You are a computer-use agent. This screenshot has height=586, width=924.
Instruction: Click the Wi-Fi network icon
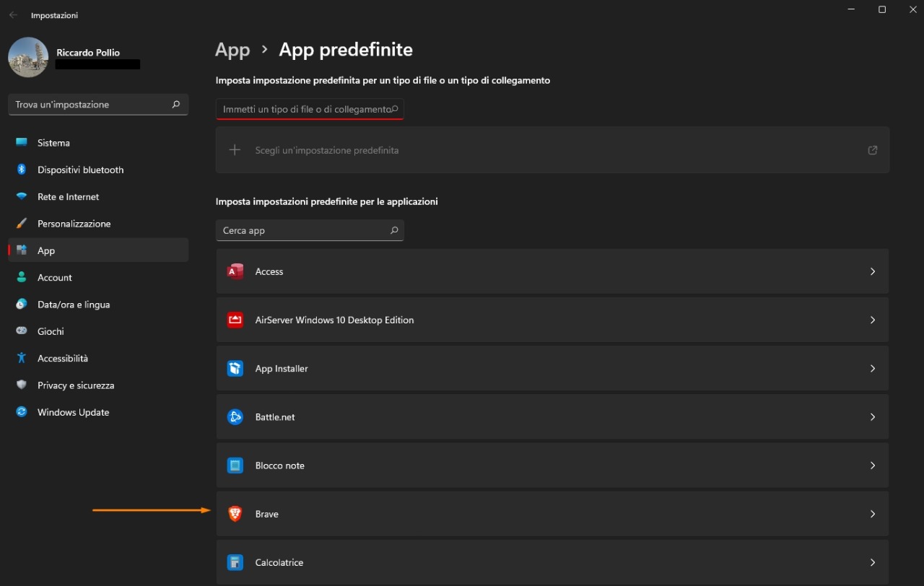tap(22, 196)
